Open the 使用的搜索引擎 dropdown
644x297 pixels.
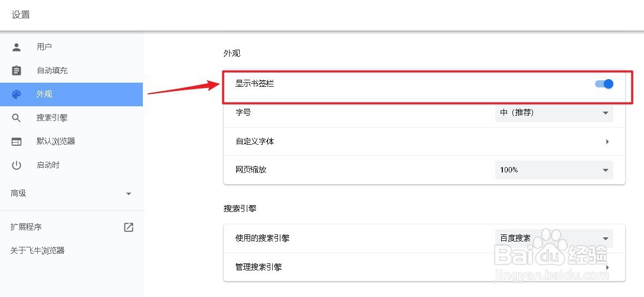(x=554, y=238)
